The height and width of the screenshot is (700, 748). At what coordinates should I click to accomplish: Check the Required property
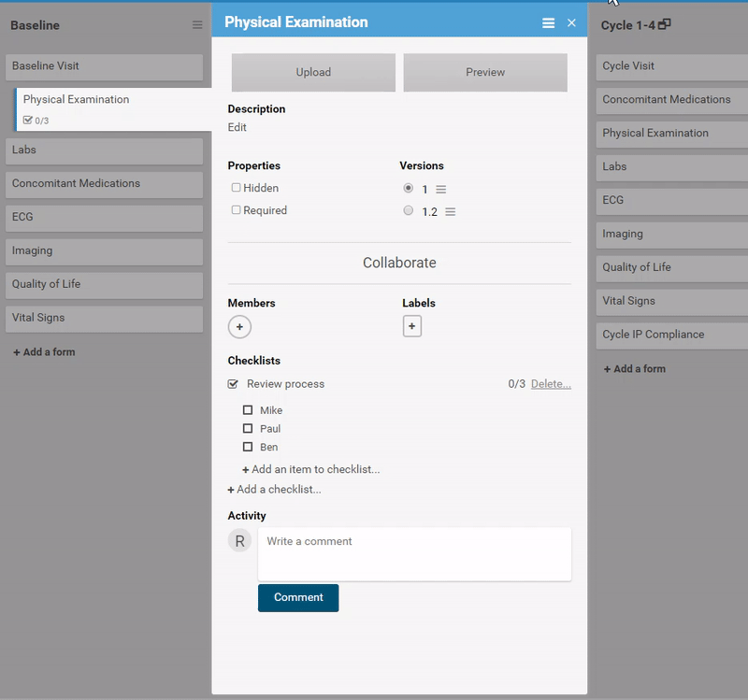point(236,209)
